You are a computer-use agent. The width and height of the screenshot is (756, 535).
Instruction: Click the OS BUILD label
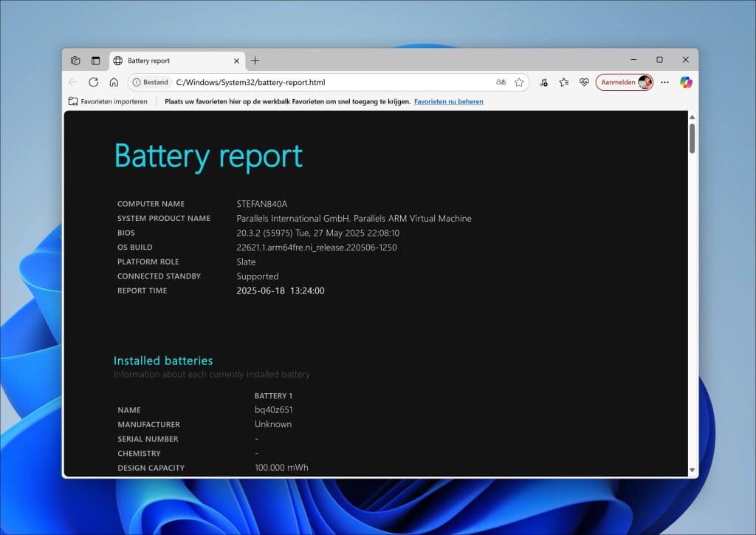(134, 248)
